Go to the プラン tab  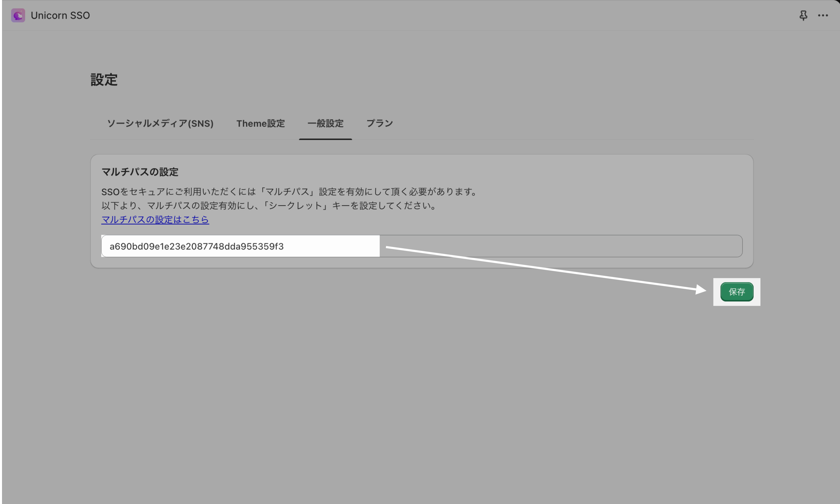[379, 123]
